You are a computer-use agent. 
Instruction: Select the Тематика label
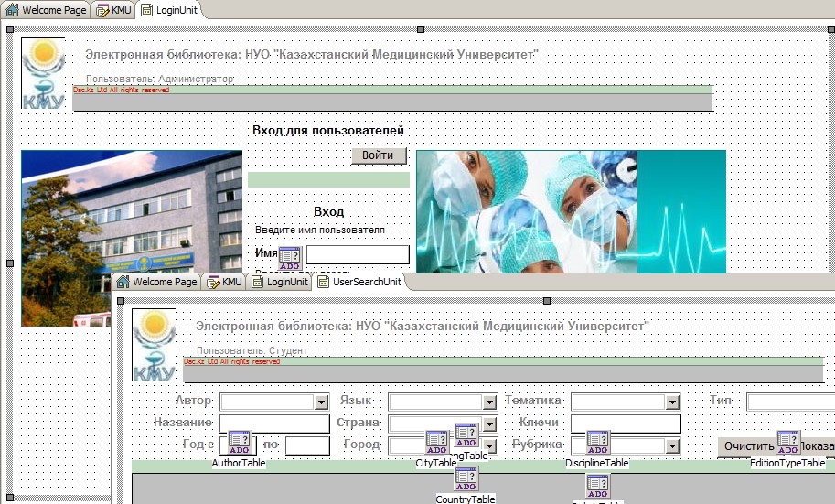click(x=533, y=401)
